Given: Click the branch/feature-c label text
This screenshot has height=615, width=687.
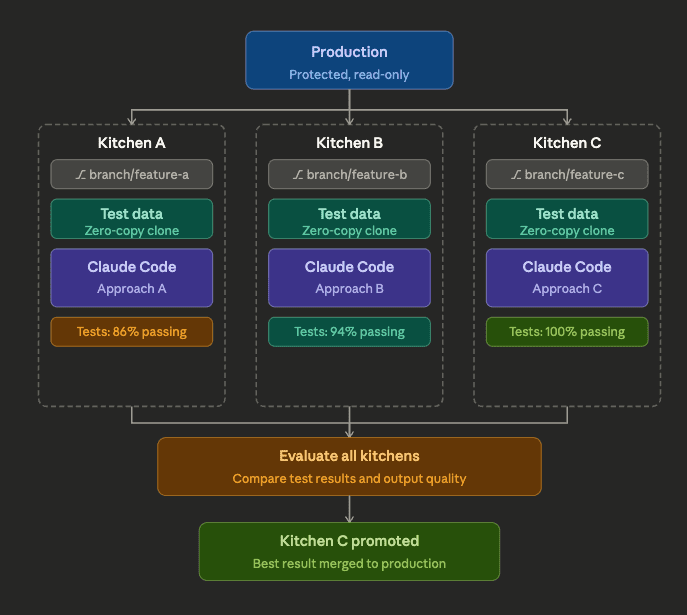Looking at the screenshot, I should click(x=574, y=175).
